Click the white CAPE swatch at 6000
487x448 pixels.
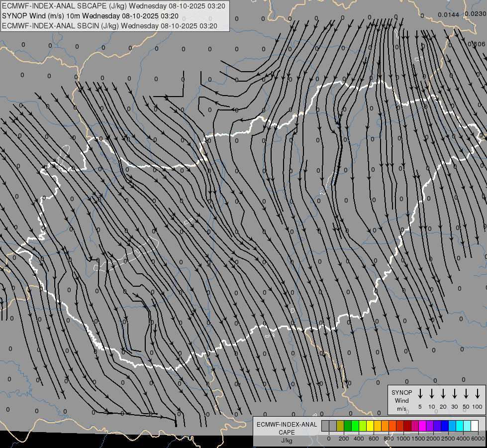coord(475,426)
